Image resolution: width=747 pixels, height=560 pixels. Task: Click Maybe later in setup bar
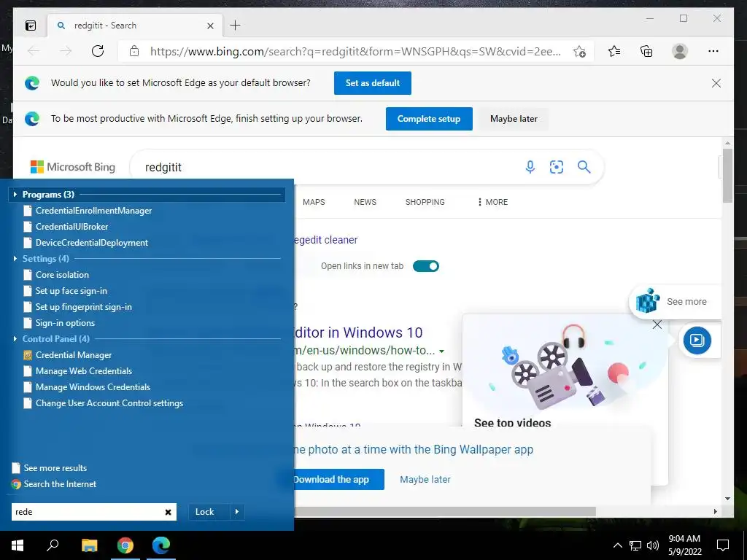click(514, 119)
